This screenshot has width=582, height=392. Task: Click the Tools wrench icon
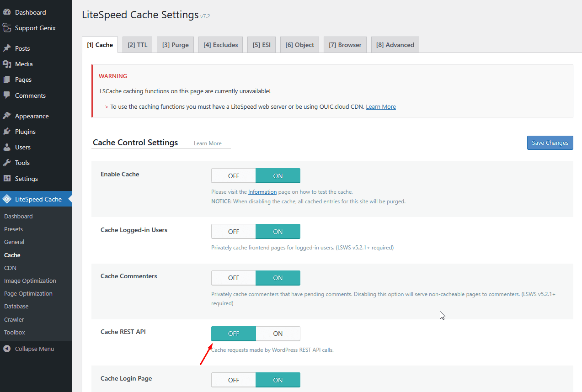click(7, 163)
